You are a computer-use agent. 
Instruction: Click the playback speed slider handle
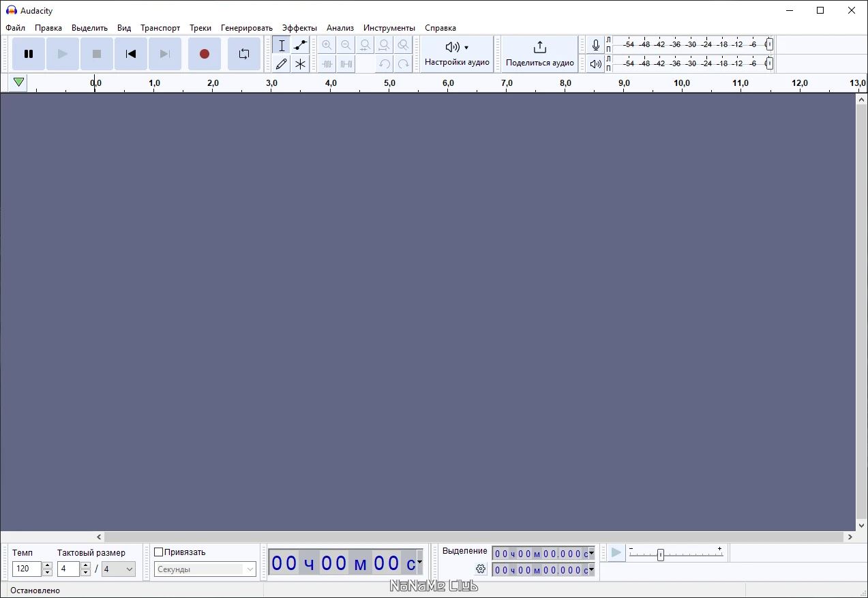tap(660, 555)
